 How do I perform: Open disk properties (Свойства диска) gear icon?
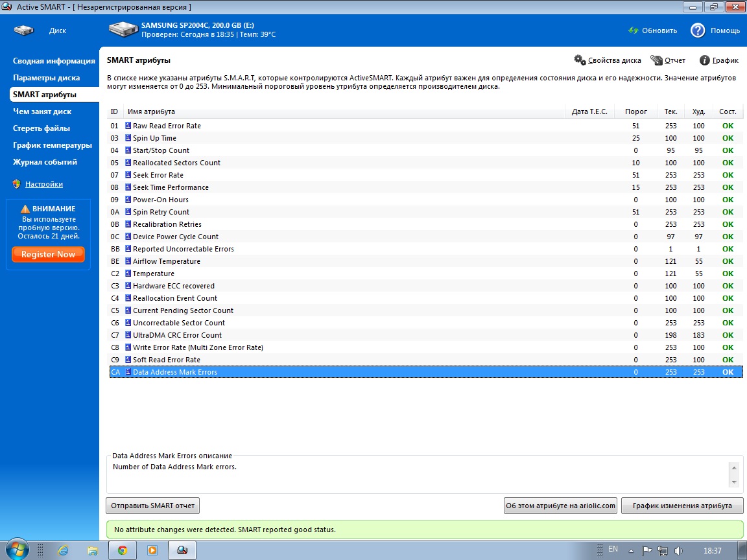[x=580, y=60]
